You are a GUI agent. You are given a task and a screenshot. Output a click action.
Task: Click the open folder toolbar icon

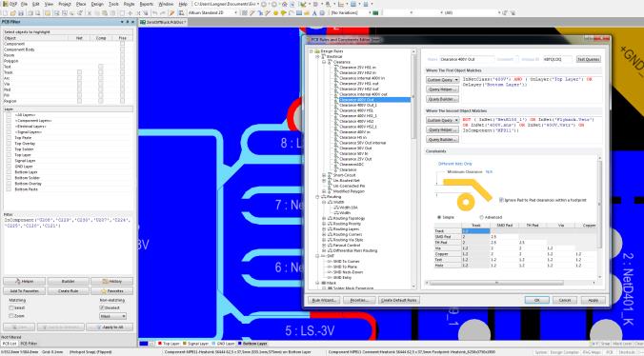tap(13, 13)
